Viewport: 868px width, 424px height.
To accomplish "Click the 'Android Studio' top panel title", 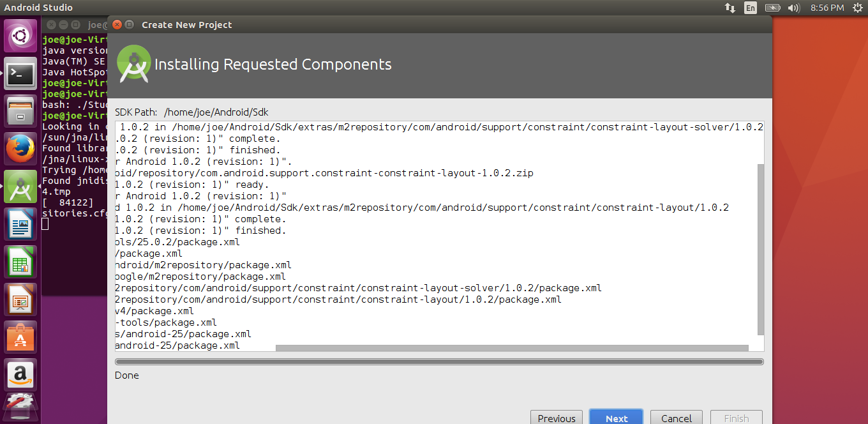I will point(38,8).
